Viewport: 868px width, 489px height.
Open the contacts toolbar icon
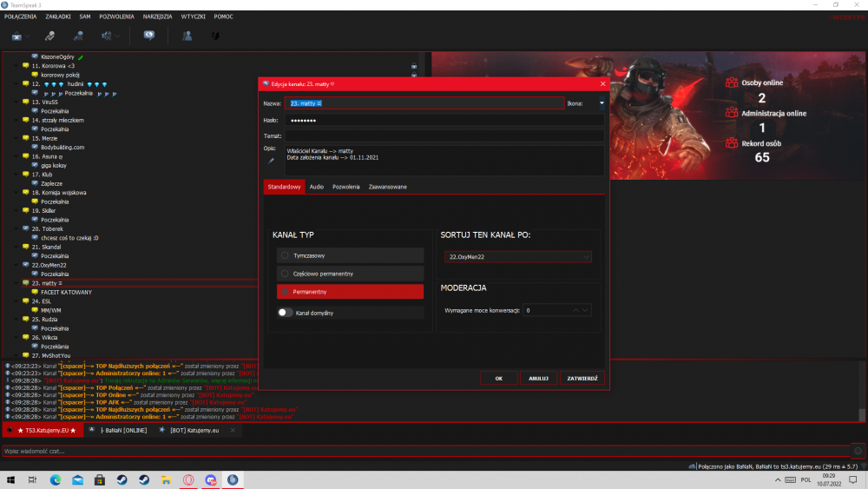[187, 36]
